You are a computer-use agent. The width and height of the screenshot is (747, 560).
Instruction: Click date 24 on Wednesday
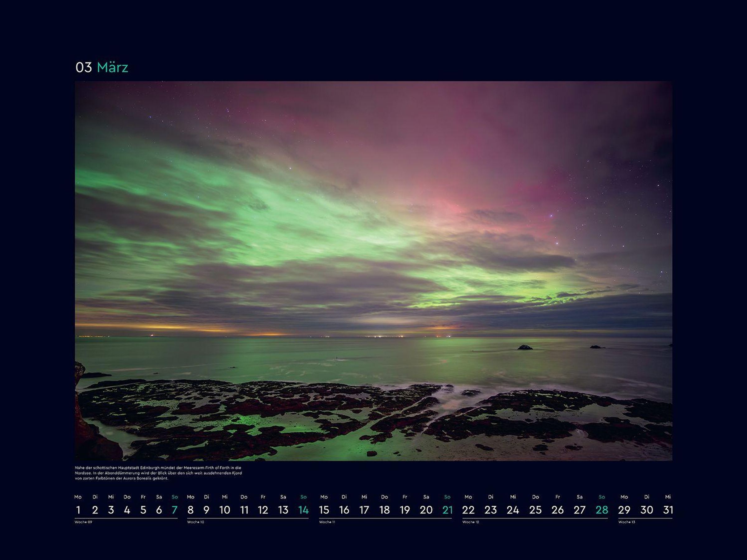point(513,510)
